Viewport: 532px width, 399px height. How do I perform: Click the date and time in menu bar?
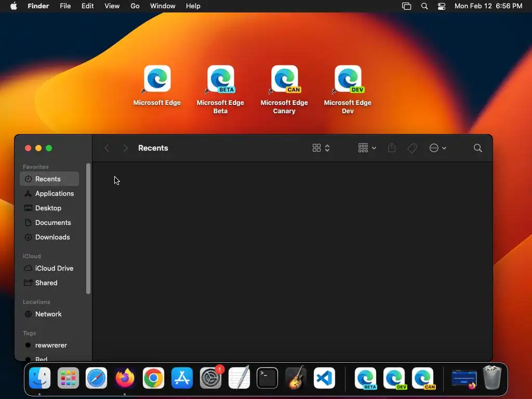(488, 6)
